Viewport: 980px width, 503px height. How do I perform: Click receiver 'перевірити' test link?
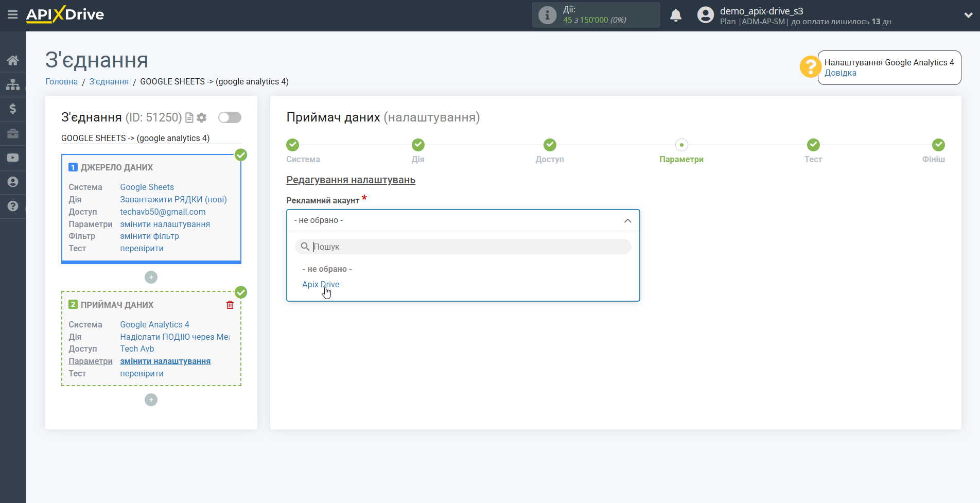142,374
